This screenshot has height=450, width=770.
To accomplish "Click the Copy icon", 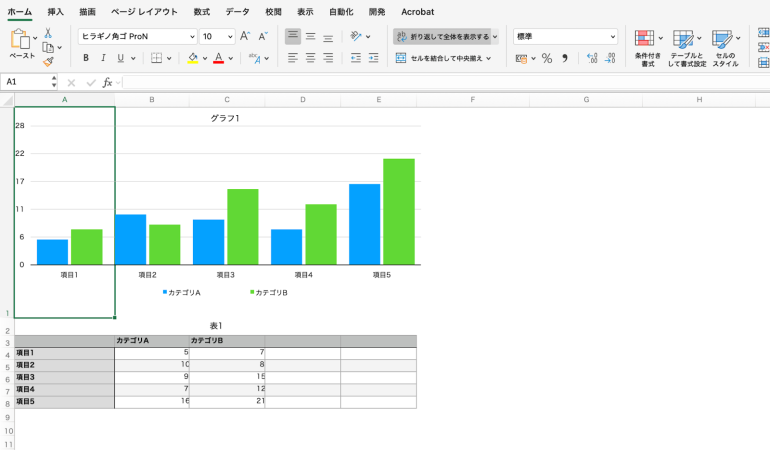I will (48, 48).
